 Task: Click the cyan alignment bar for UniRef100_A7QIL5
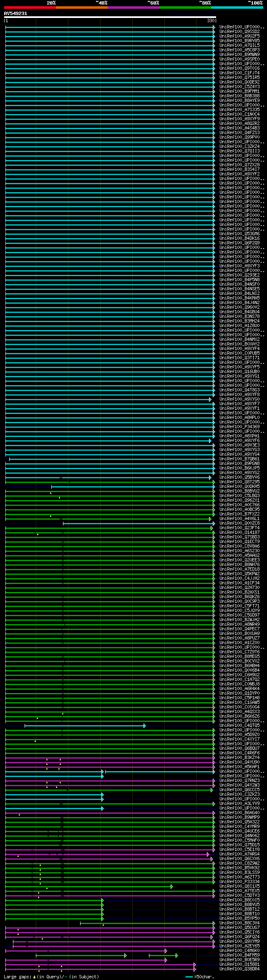click(x=110, y=45)
